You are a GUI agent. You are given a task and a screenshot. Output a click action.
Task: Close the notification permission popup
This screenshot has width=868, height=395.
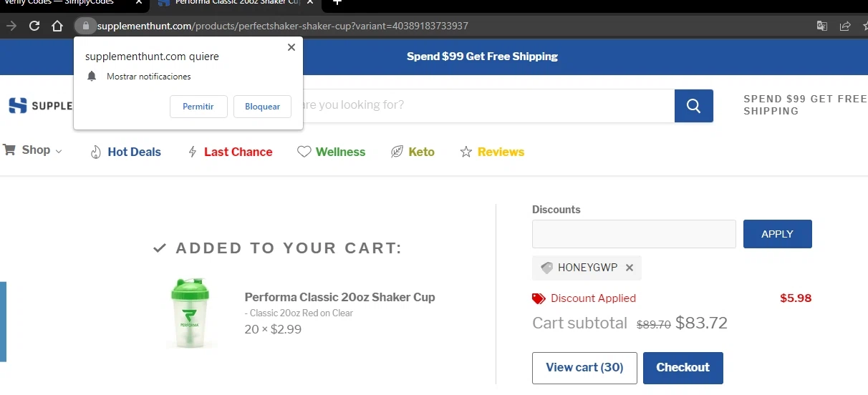291,47
